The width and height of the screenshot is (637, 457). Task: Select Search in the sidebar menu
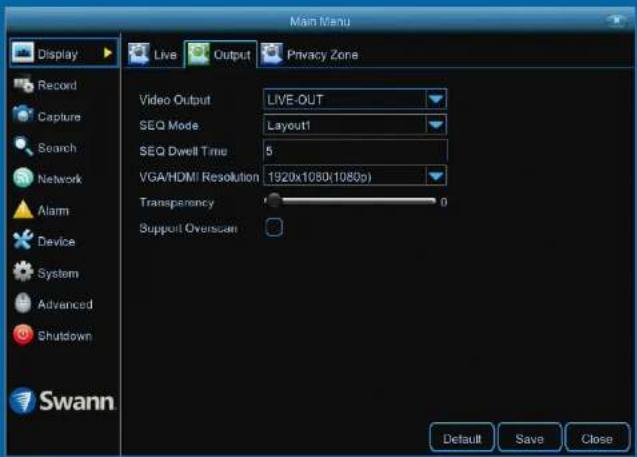[x=57, y=148]
